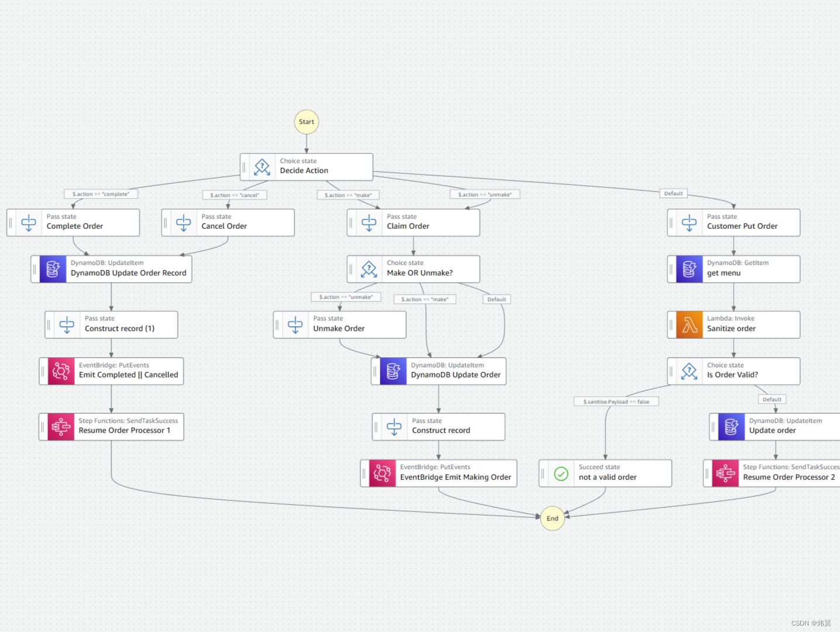The image size is (840, 632).
Task: Click the Cancel Order pass state icon
Action: (184, 222)
